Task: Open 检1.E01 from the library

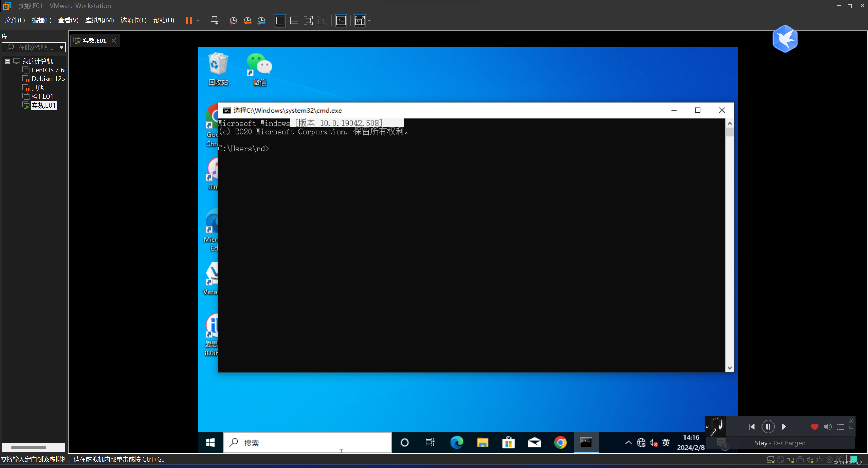Action: [42, 96]
